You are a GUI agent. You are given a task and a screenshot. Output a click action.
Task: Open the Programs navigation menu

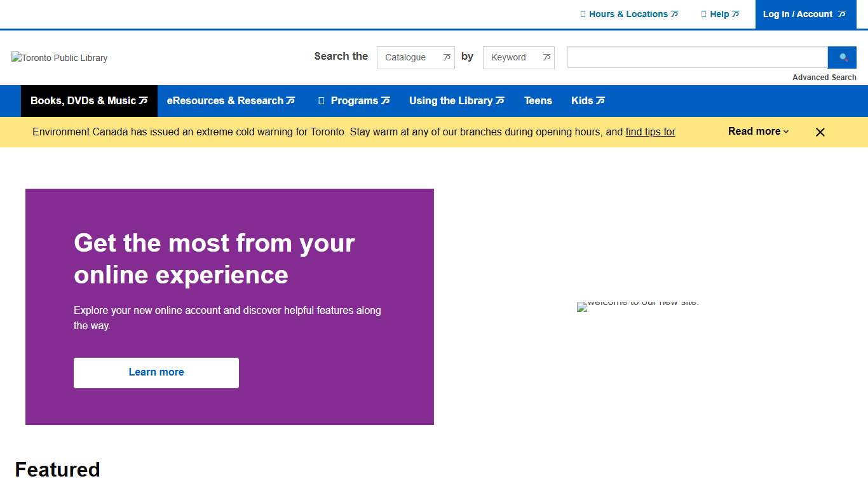354,101
